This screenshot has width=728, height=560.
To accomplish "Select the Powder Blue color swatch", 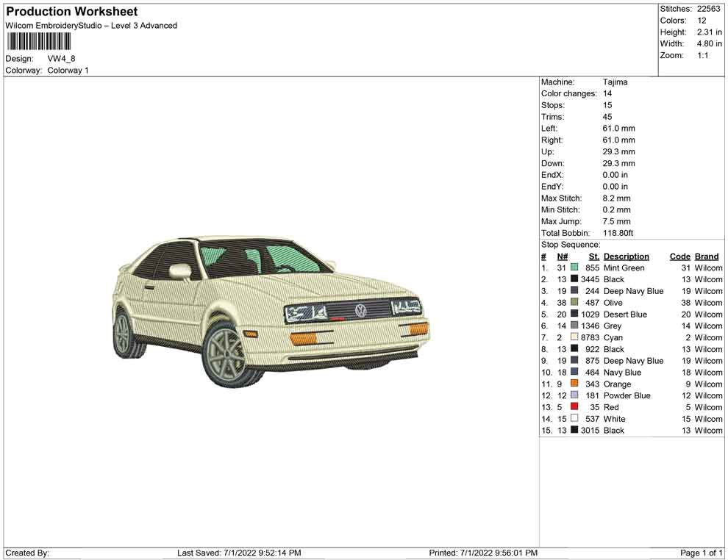I will tap(574, 395).
